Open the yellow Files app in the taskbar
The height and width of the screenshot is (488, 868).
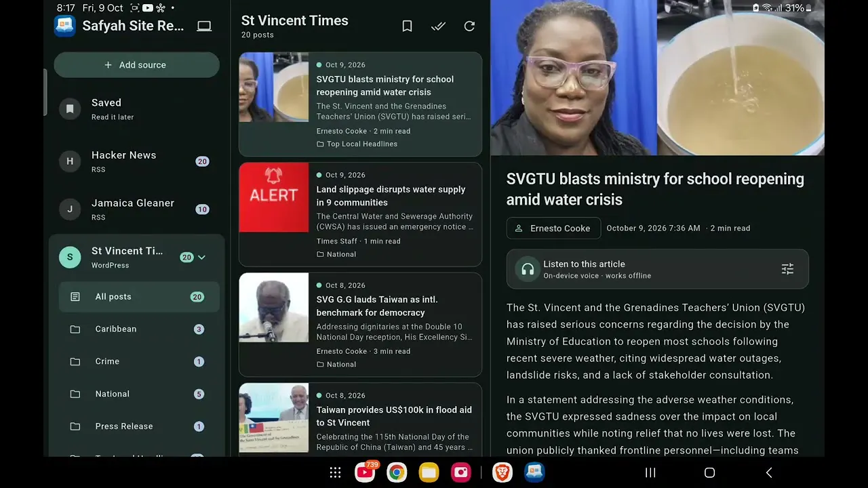429,472
